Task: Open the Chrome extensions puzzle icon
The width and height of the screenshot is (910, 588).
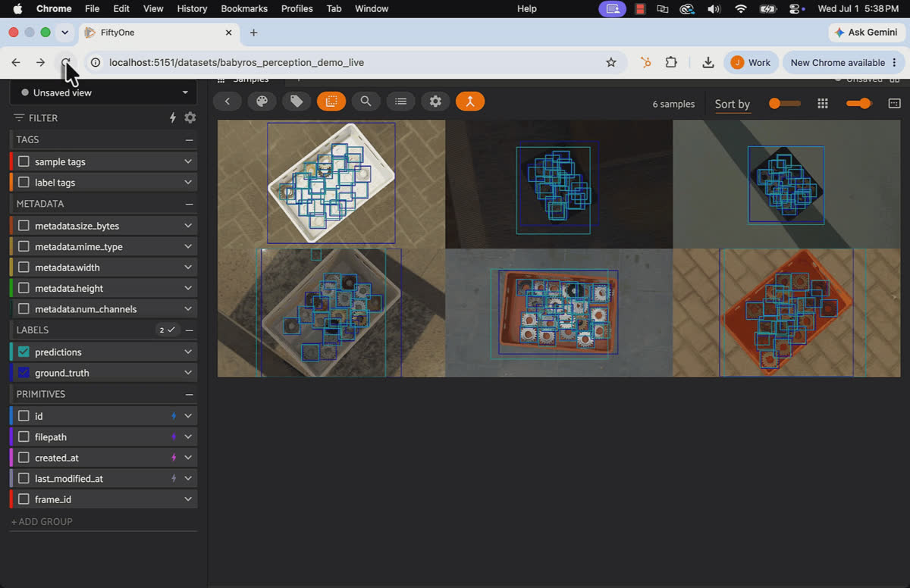Action: pyautogui.click(x=671, y=63)
